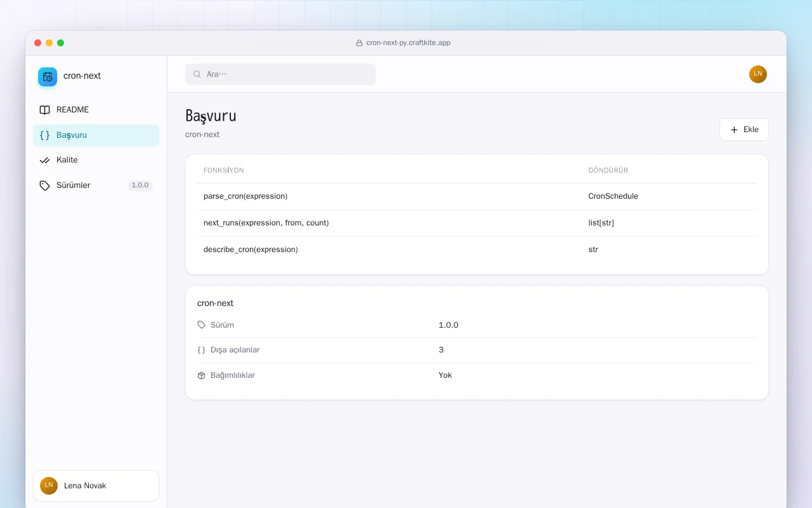
Task: Open the Sürümler page
Action: point(96,185)
